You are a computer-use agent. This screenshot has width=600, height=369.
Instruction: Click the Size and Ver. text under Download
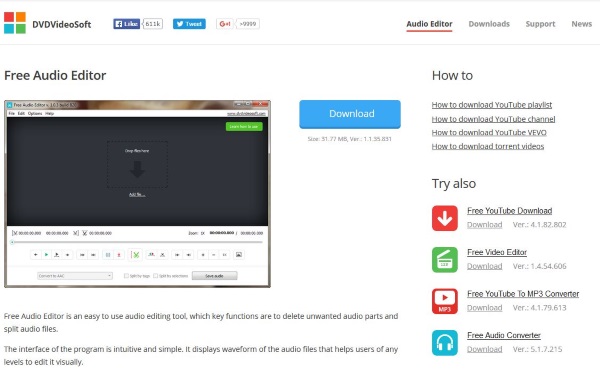point(349,139)
